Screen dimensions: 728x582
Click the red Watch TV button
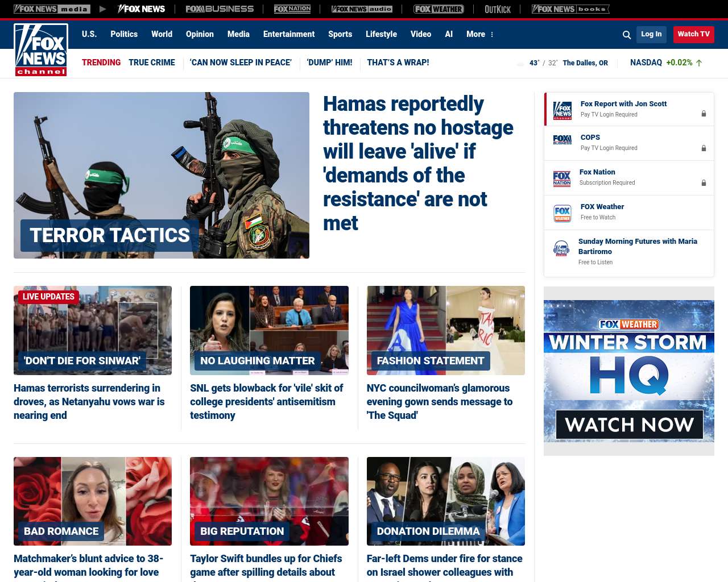(693, 34)
